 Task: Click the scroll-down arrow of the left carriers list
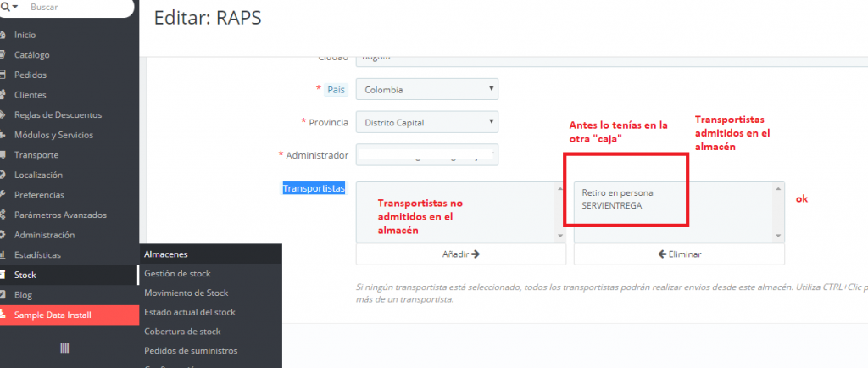click(559, 236)
